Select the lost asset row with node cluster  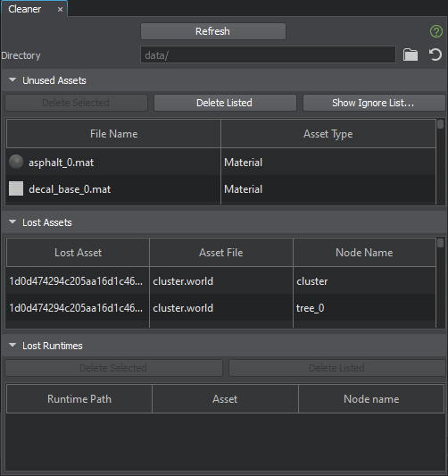tap(220, 281)
